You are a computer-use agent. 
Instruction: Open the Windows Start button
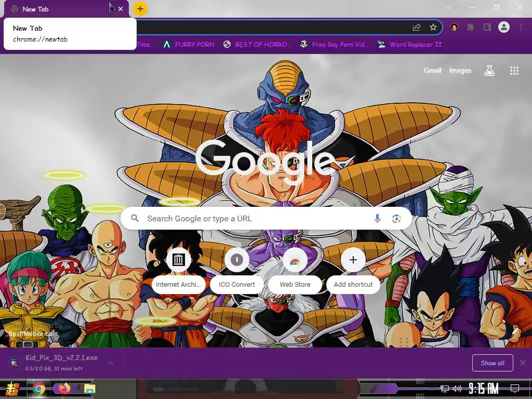[11, 389]
